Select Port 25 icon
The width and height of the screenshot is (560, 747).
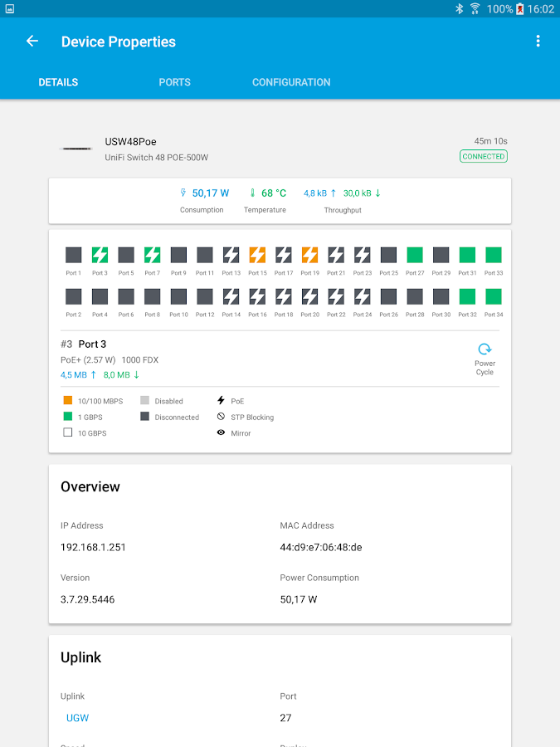[388, 255]
